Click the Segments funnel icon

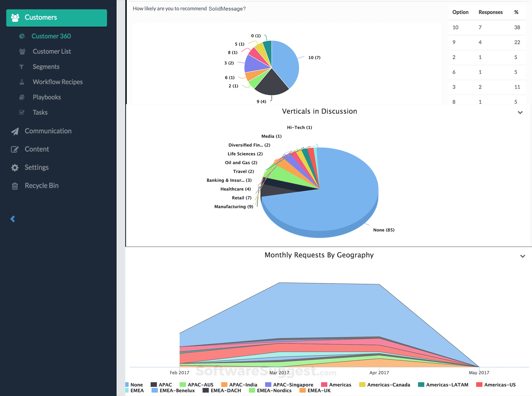[x=22, y=67]
